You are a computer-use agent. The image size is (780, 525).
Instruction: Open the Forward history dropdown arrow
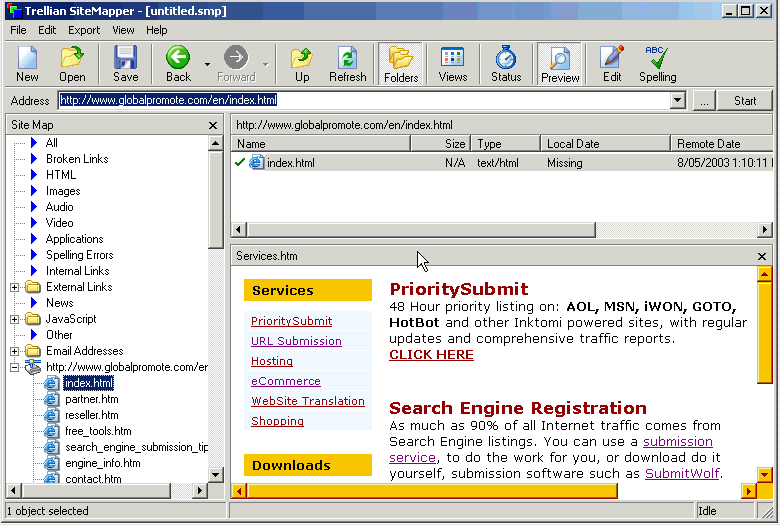click(x=266, y=64)
